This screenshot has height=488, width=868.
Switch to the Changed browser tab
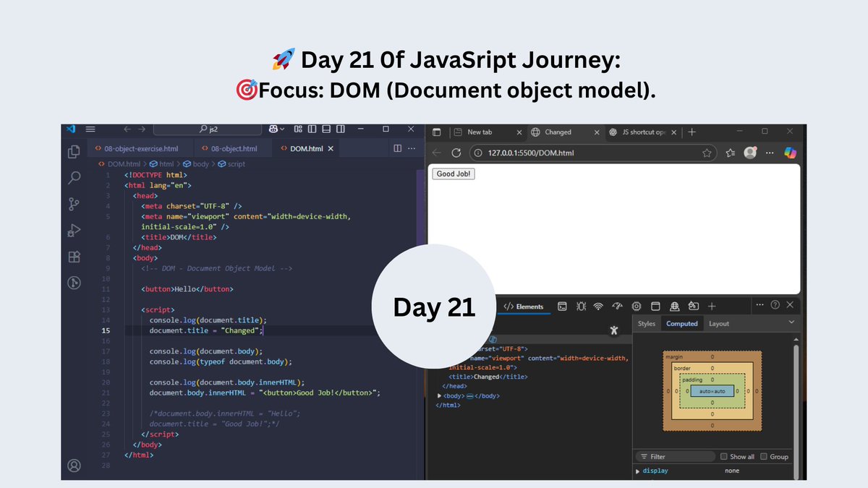[565, 132]
